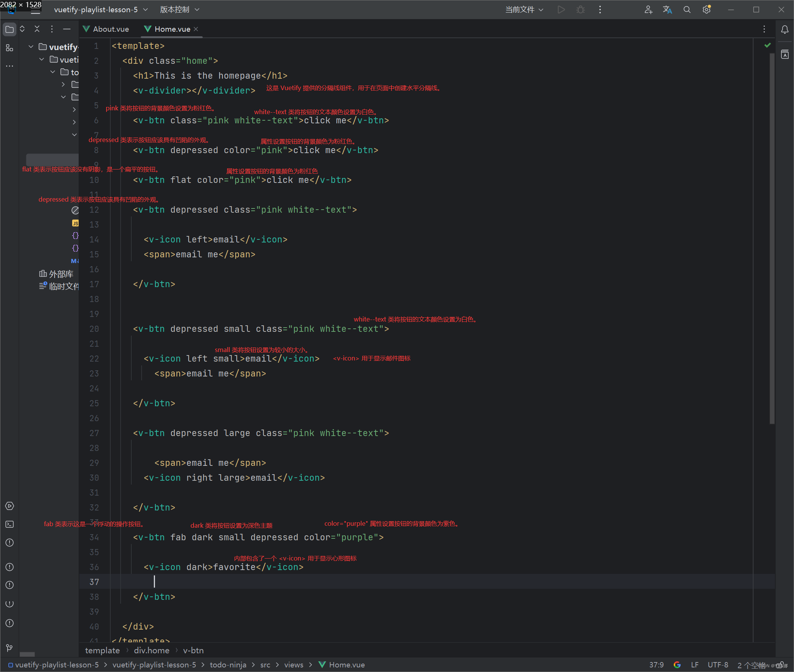This screenshot has width=794, height=672.
Task: Click the UTF-8 encoding indicator
Action: pos(718,665)
